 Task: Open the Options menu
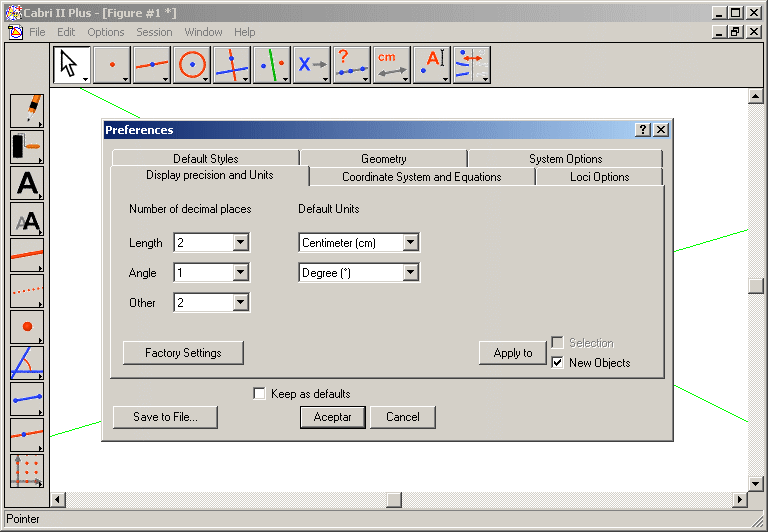click(106, 32)
